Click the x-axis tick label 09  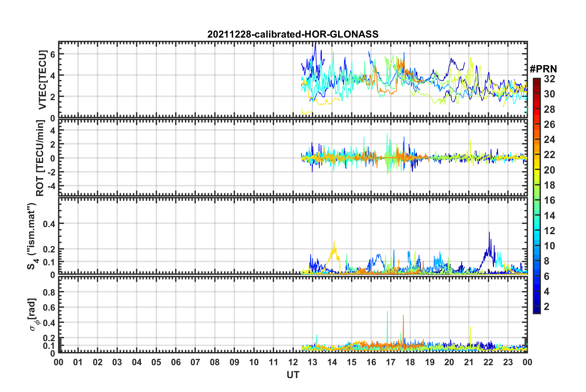pyautogui.click(x=234, y=362)
